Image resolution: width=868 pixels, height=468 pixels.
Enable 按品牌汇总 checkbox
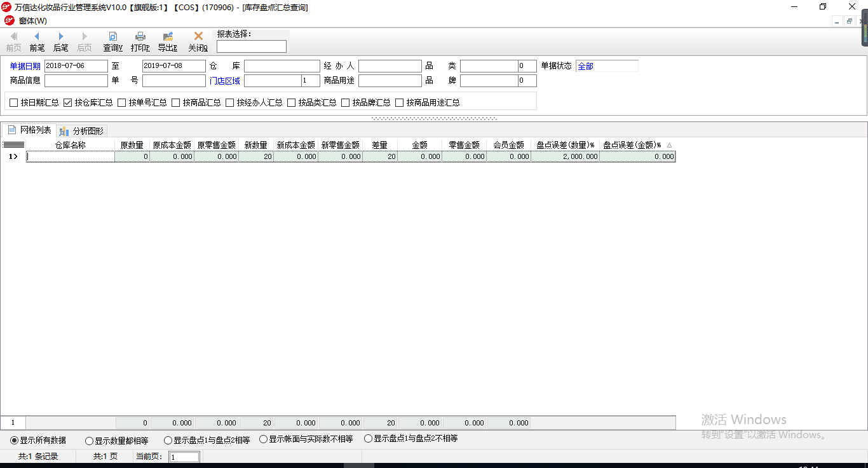pyautogui.click(x=346, y=102)
